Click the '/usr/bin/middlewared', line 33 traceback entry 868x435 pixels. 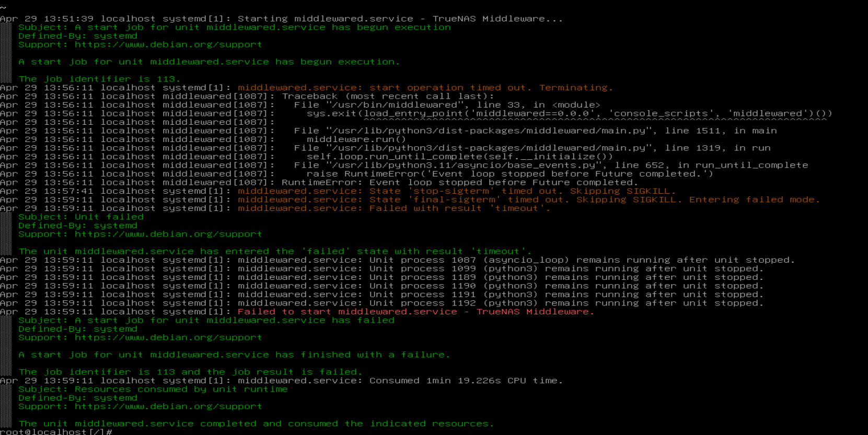coord(447,105)
